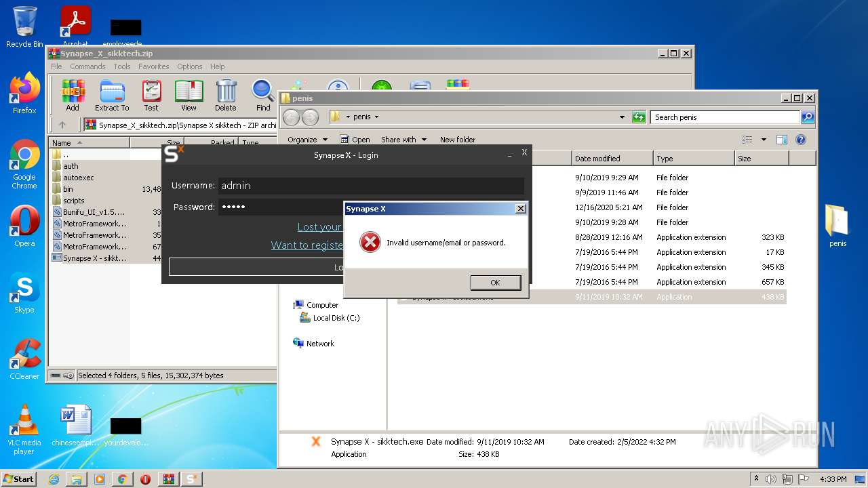
Task: Open the penis folder on the desktop
Action: [x=837, y=225]
